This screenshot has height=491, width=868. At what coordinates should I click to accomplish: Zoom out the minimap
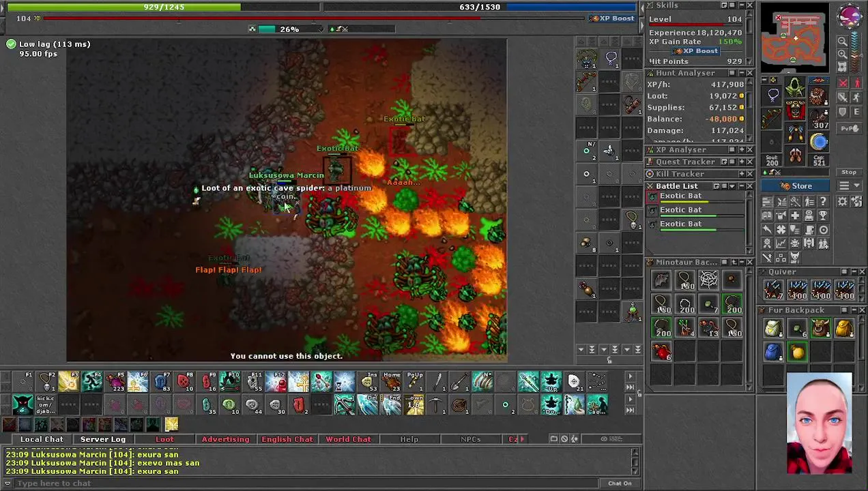click(842, 40)
